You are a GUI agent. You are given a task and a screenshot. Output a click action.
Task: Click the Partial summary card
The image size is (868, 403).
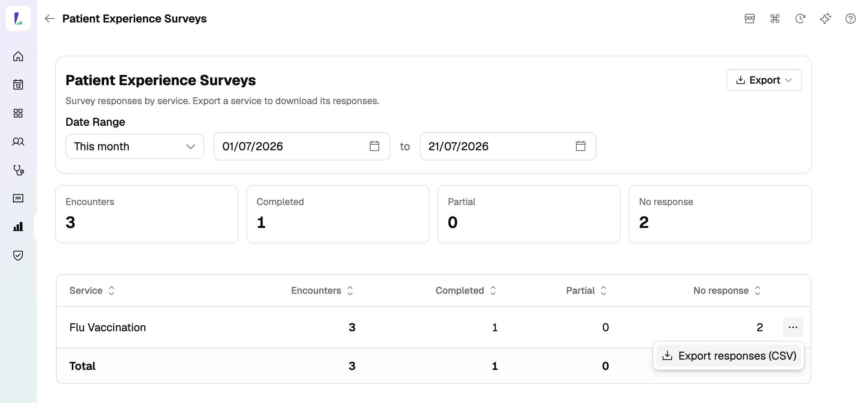click(x=529, y=214)
